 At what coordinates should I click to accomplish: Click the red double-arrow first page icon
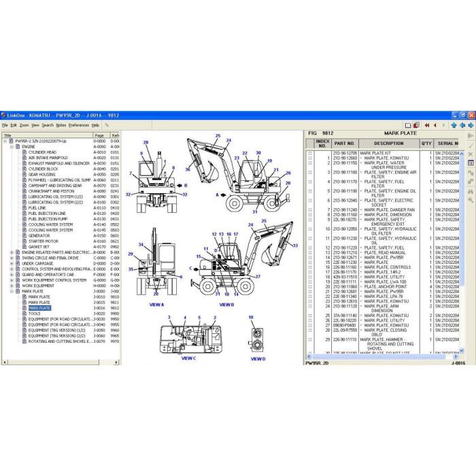point(427,125)
